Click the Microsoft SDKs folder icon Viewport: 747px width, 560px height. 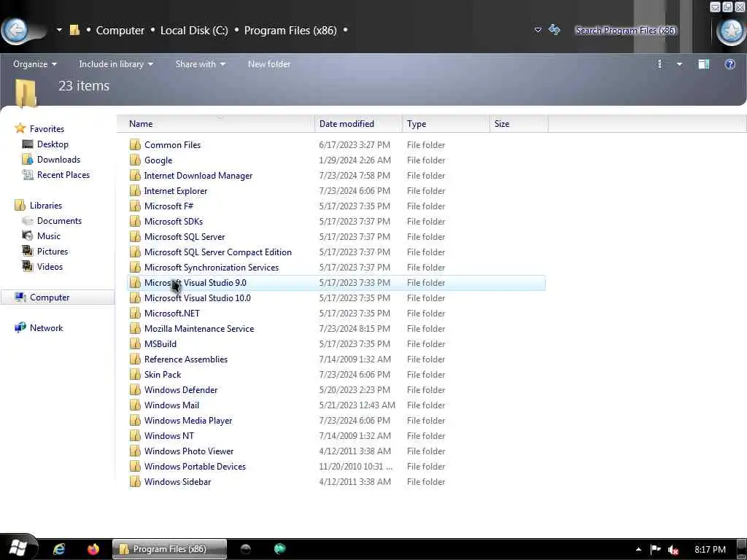point(135,222)
